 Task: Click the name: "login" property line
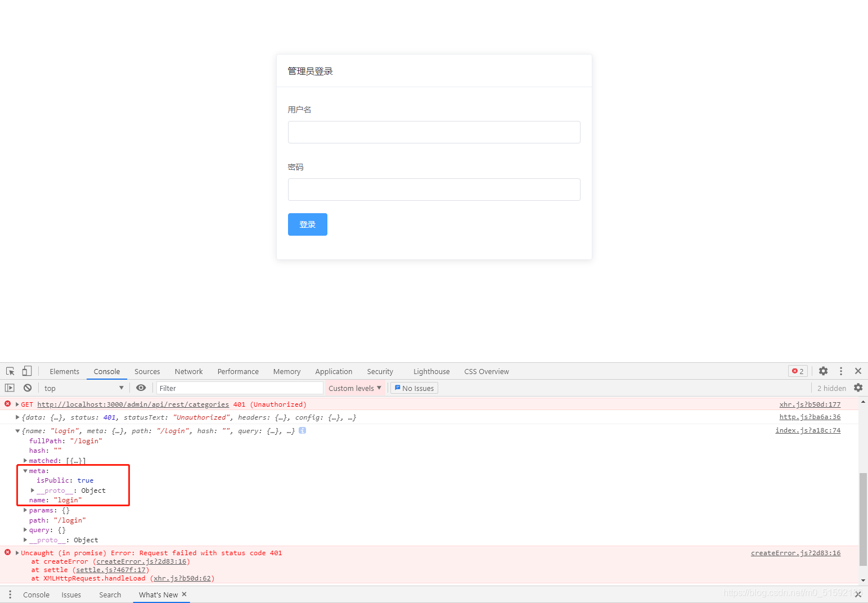pos(56,500)
